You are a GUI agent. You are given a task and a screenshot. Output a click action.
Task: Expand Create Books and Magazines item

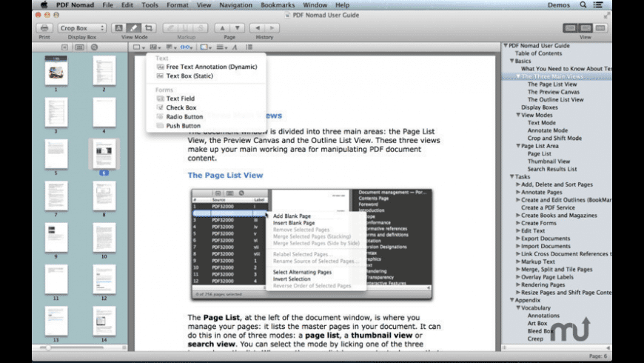518,215
